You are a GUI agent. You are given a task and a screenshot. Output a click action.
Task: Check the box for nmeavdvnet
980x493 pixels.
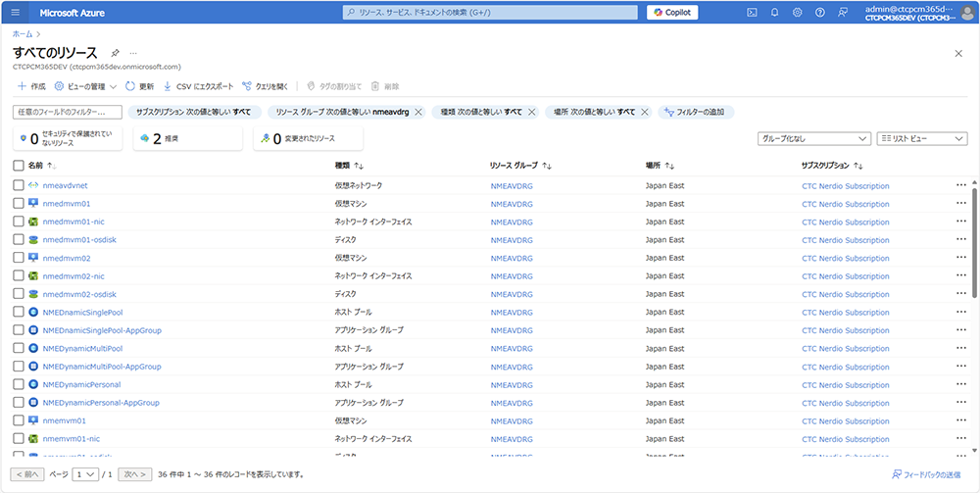[18, 185]
